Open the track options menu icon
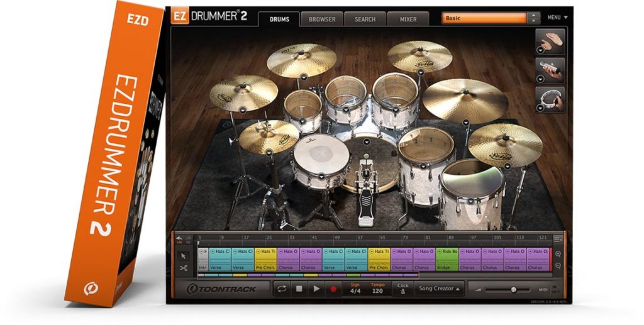Viewport: 644px width, 325px height. [x=557, y=239]
